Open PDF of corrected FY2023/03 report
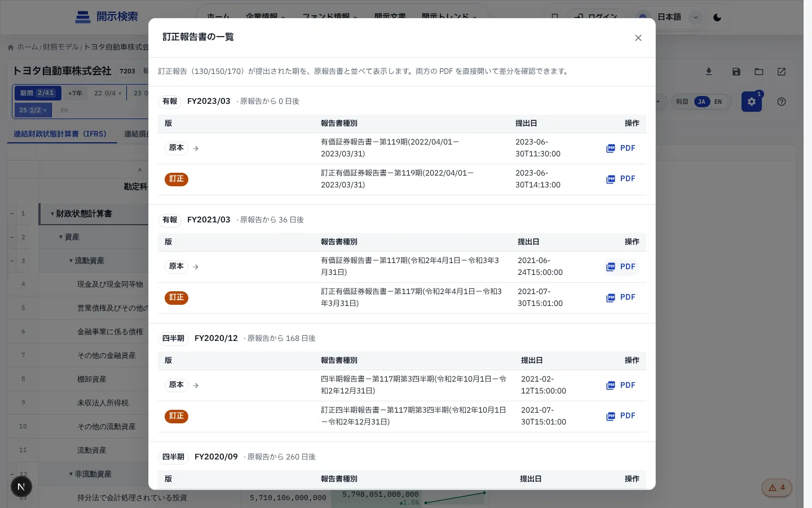Screen dimensions: 812x508 pos(621,179)
